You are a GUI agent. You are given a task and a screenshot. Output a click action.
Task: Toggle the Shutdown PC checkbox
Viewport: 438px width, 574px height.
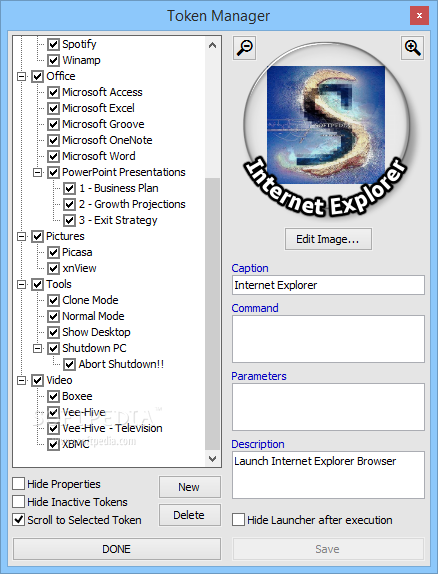click(x=53, y=348)
